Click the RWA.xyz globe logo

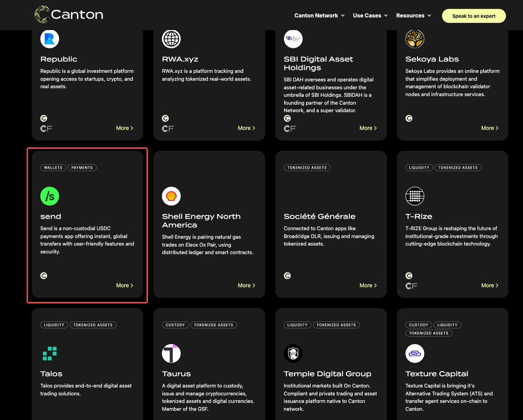coord(171,39)
